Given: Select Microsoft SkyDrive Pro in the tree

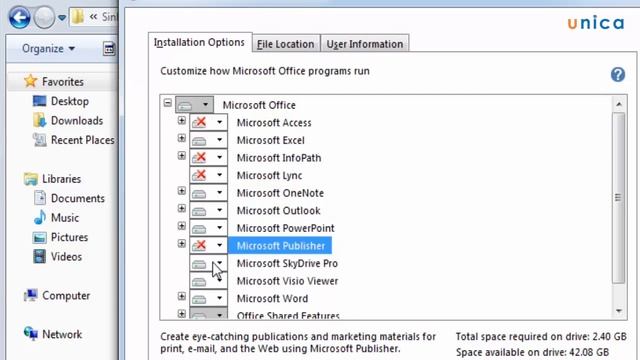Looking at the screenshot, I should pos(287,263).
